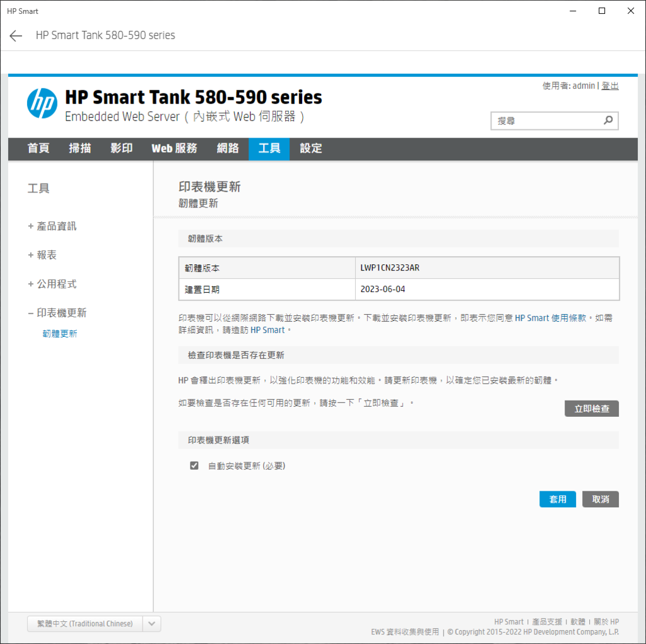Go to the 網路 tab
646x644 pixels.
point(228,148)
